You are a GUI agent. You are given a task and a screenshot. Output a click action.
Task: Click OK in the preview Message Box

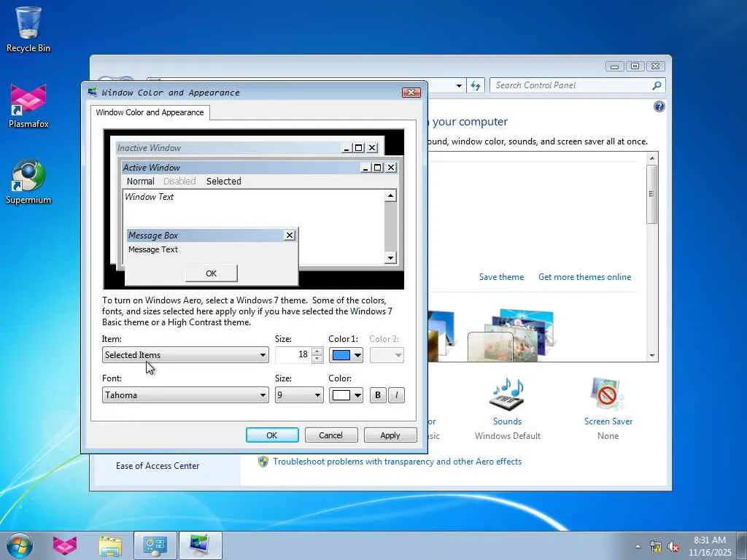tap(211, 273)
